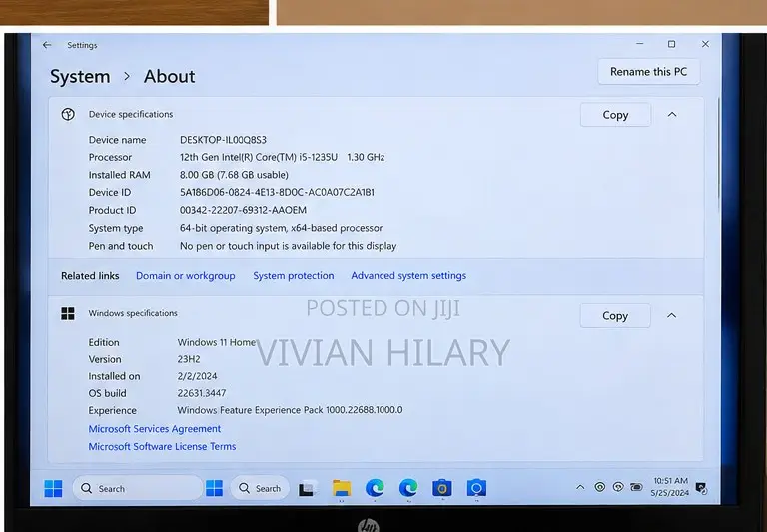Select the Product ID 00342-22207-69312-AAOEM
This screenshot has width=767, height=532.
[x=243, y=210]
